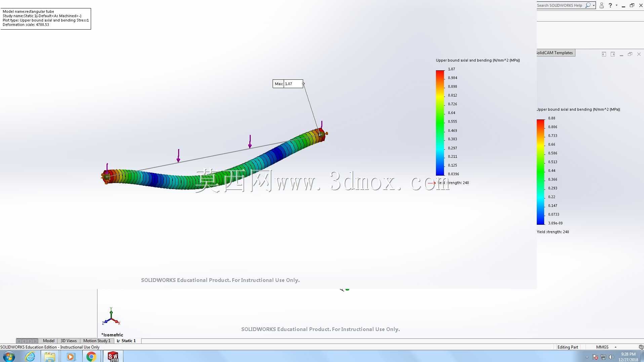Click Yield strength: 240 label under main legend

click(453, 183)
